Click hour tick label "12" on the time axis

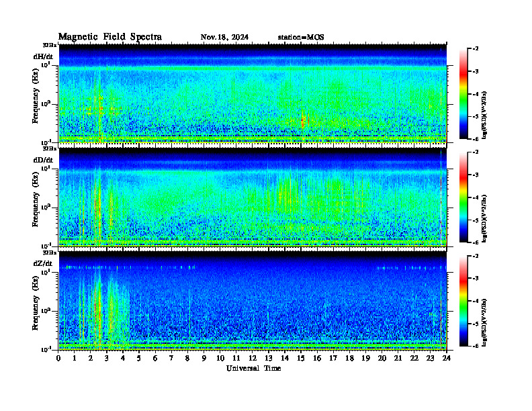253,359
